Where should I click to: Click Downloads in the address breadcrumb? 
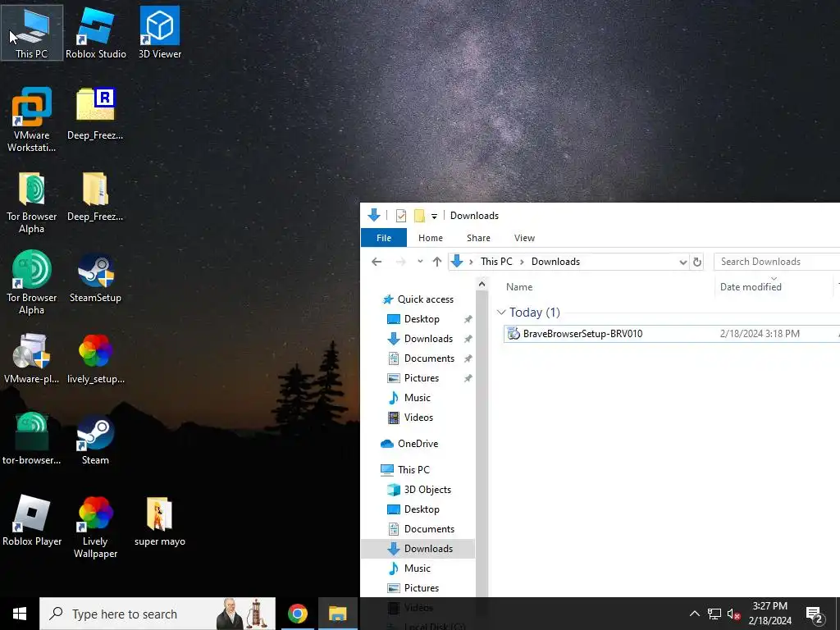(555, 262)
